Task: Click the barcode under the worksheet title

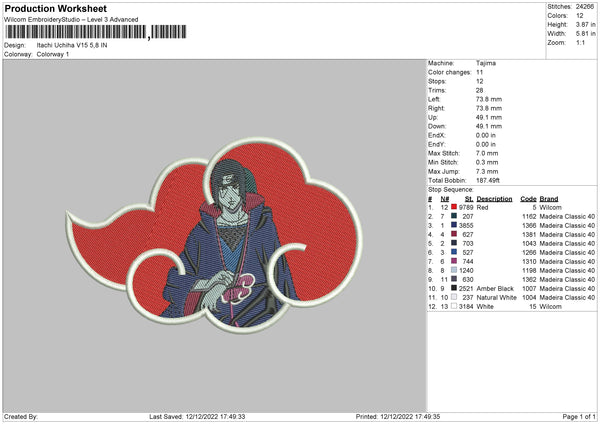Action: pyautogui.click(x=95, y=32)
